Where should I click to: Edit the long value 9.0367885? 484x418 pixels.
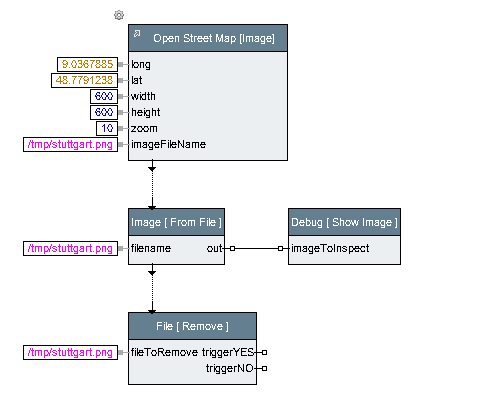[87, 64]
